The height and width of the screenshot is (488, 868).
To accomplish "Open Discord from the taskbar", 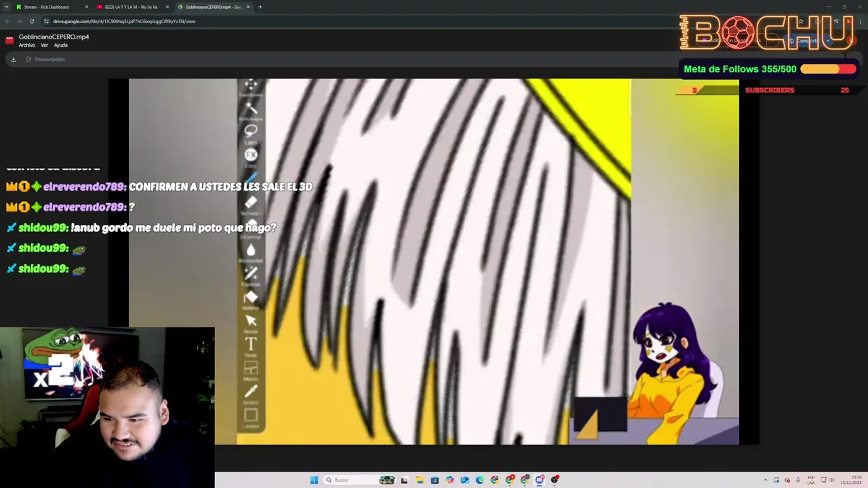I will tap(539, 480).
